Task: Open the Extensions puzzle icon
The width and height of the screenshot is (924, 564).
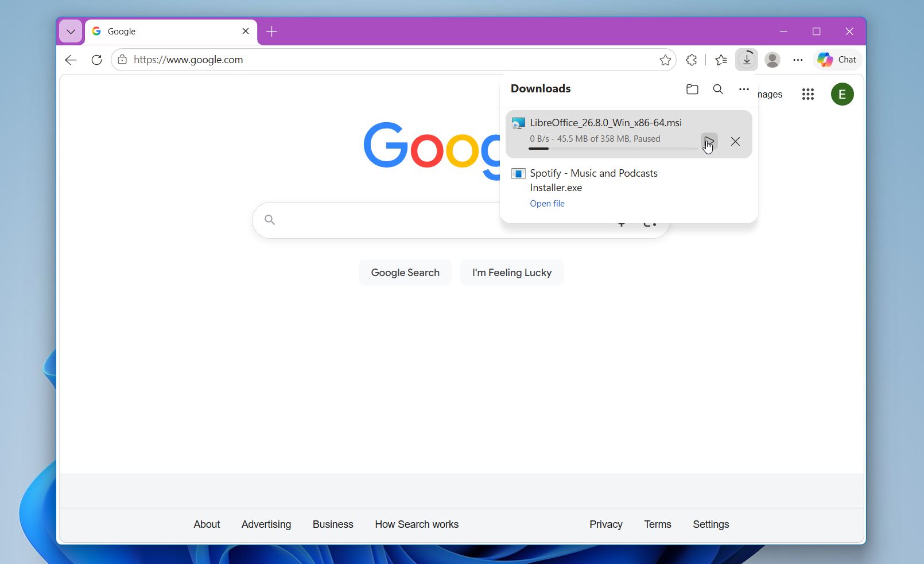Action: [x=692, y=60]
